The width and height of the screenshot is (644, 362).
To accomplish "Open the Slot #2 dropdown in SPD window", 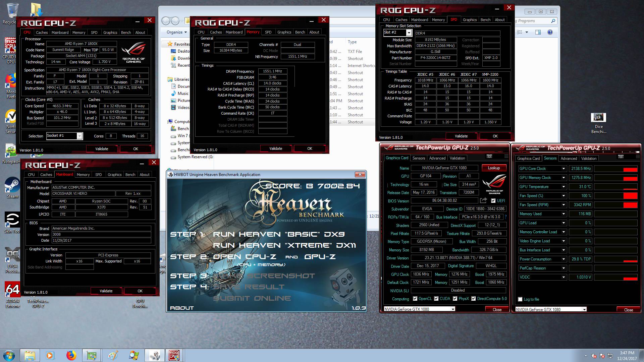I will [409, 33].
